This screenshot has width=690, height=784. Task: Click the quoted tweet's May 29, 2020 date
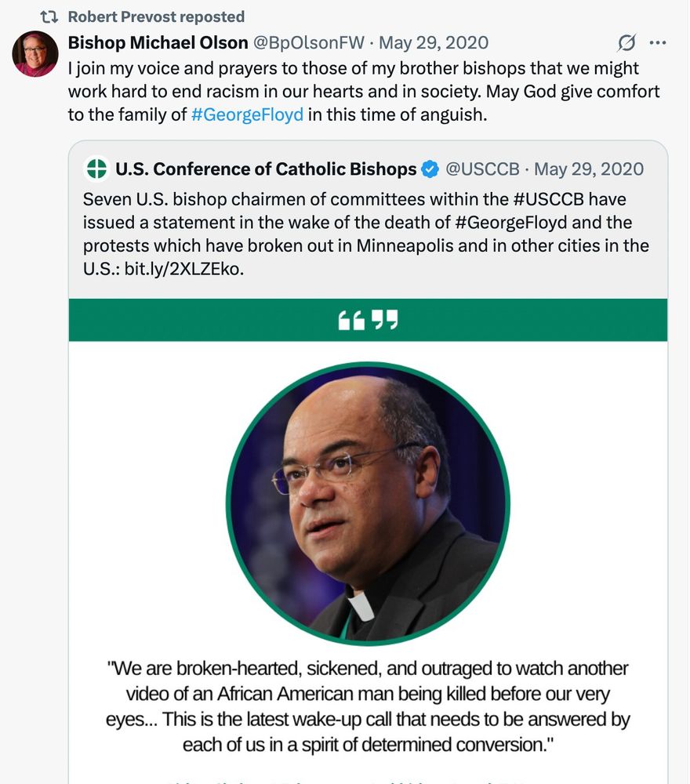[x=589, y=169]
